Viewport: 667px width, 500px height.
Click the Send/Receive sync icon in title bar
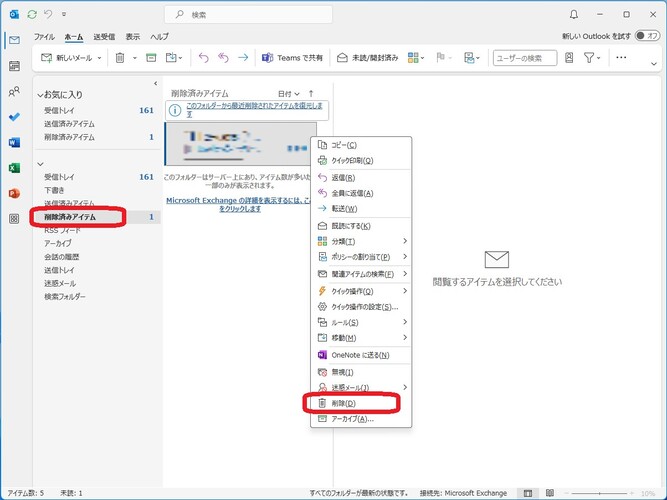click(x=32, y=14)
